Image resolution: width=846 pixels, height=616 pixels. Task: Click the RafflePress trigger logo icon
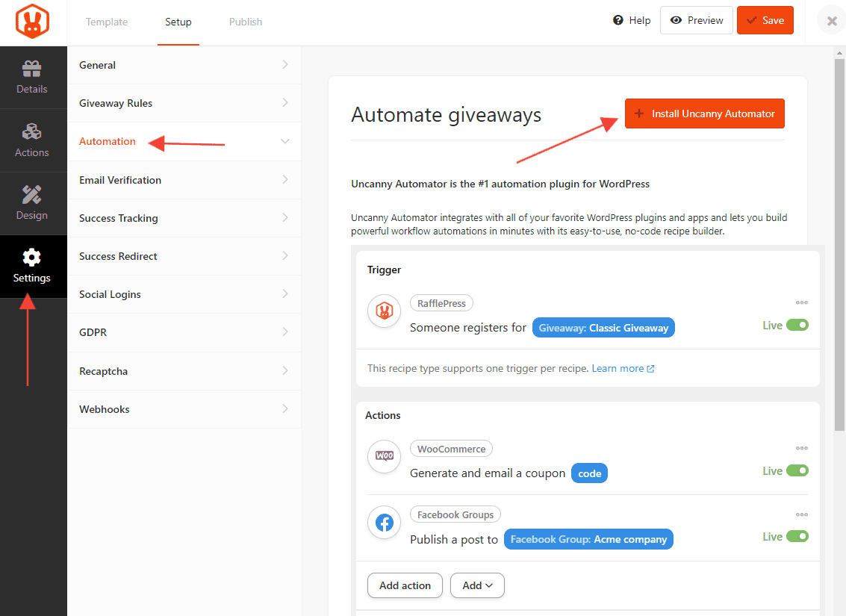click(x=384, y=311)
